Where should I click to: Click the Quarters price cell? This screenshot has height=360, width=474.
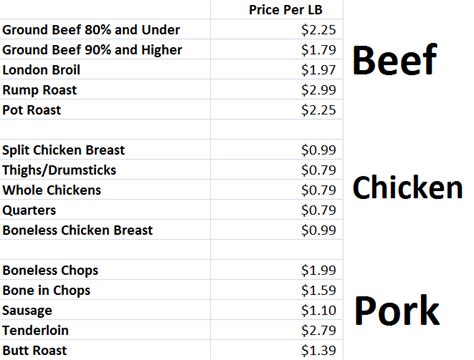[277, 210]
